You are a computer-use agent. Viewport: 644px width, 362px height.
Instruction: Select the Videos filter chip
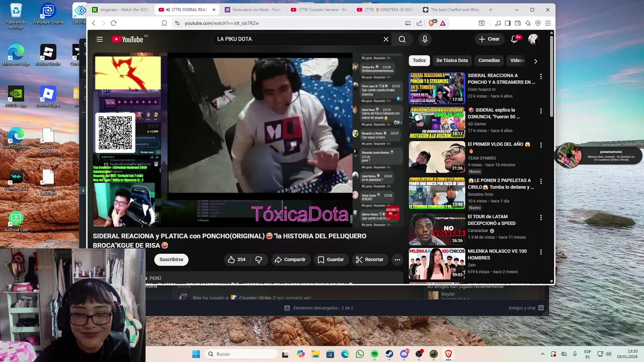click(x=517, y=60)
